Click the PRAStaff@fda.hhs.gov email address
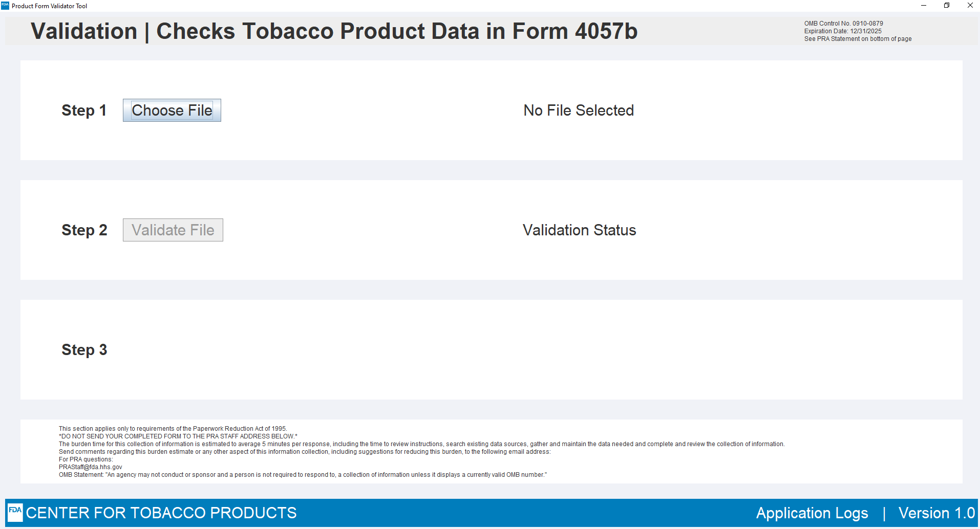The width and height of the screenshot is (980, 529). pos(91,467)
